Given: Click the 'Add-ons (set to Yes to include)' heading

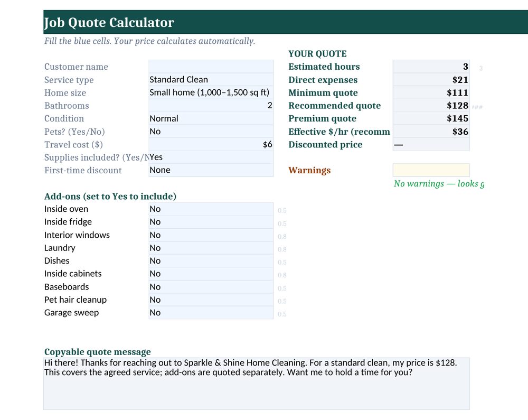Looking at the screenshot, I should [110, 197].
